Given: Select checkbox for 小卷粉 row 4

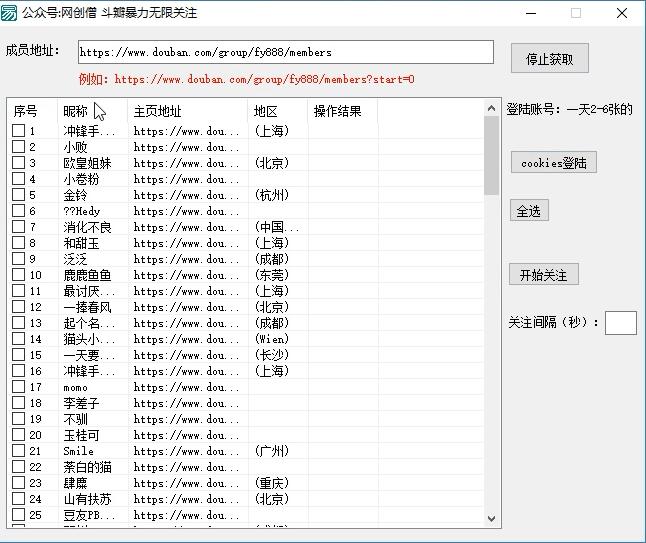Looking at the screenshot, I should point(18,179).
